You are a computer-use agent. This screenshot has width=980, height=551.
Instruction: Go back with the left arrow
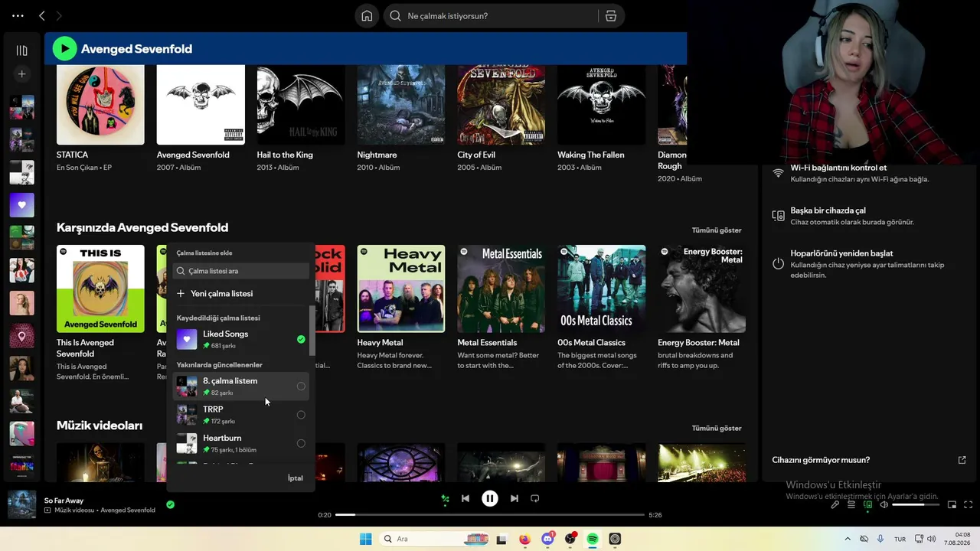click(42, 15)
